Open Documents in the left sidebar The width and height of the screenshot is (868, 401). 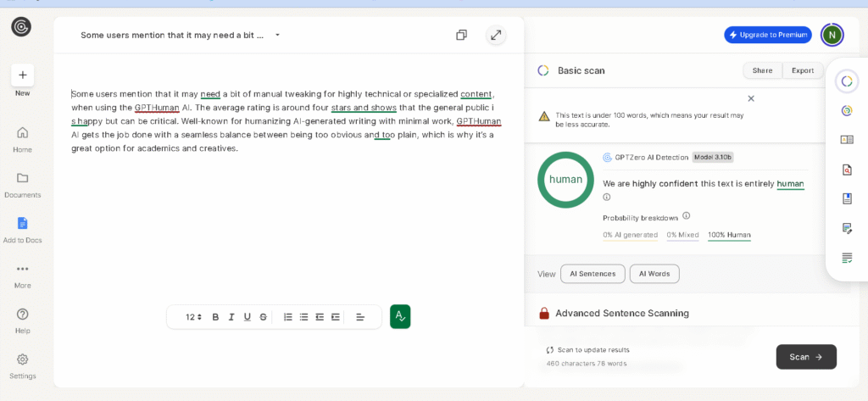coord(22,184)
